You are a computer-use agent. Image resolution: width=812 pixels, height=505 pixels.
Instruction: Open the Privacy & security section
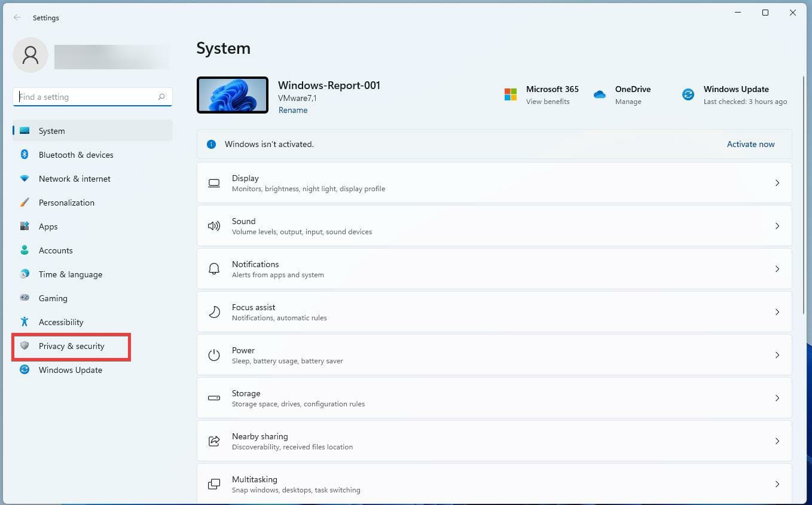tap(71, 345)
